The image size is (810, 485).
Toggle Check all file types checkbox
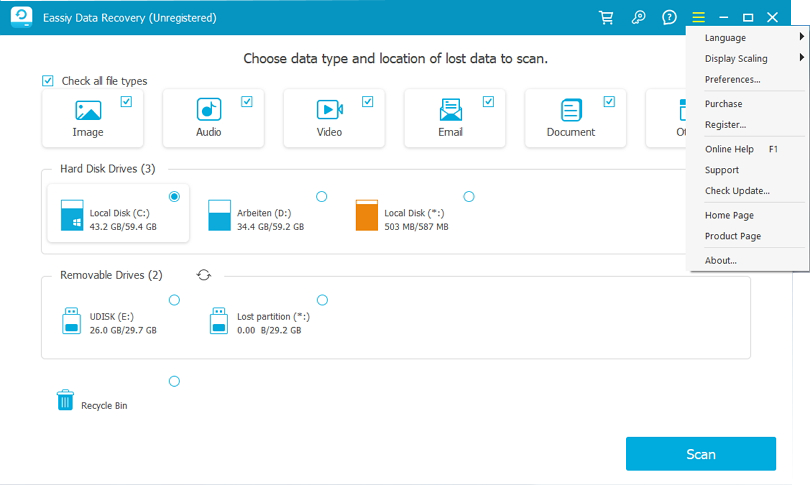point(48,81)
